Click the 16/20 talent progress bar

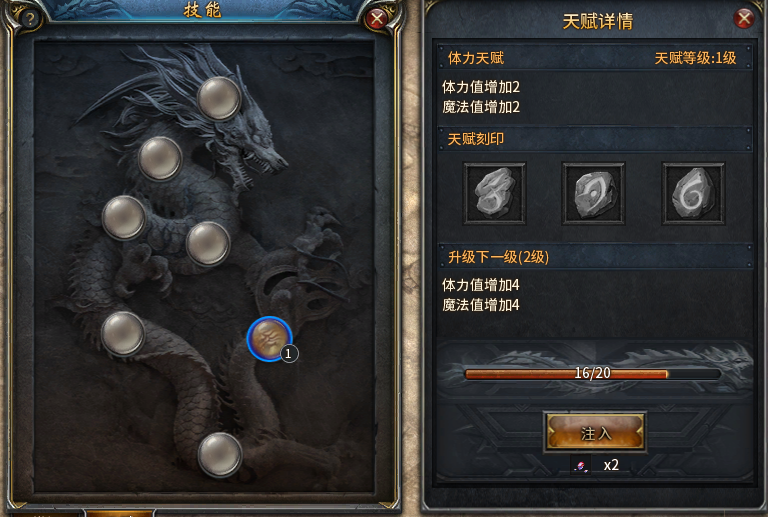pos(593,374)
